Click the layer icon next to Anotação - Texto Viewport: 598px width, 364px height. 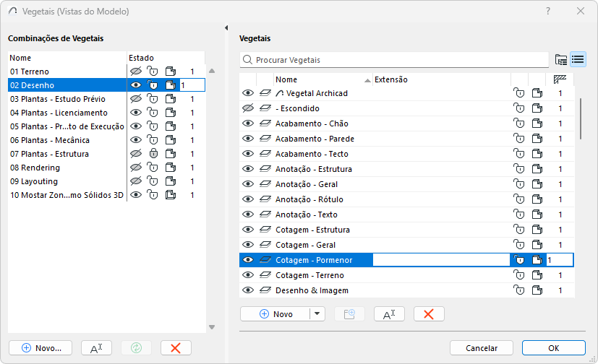point(265,214)
